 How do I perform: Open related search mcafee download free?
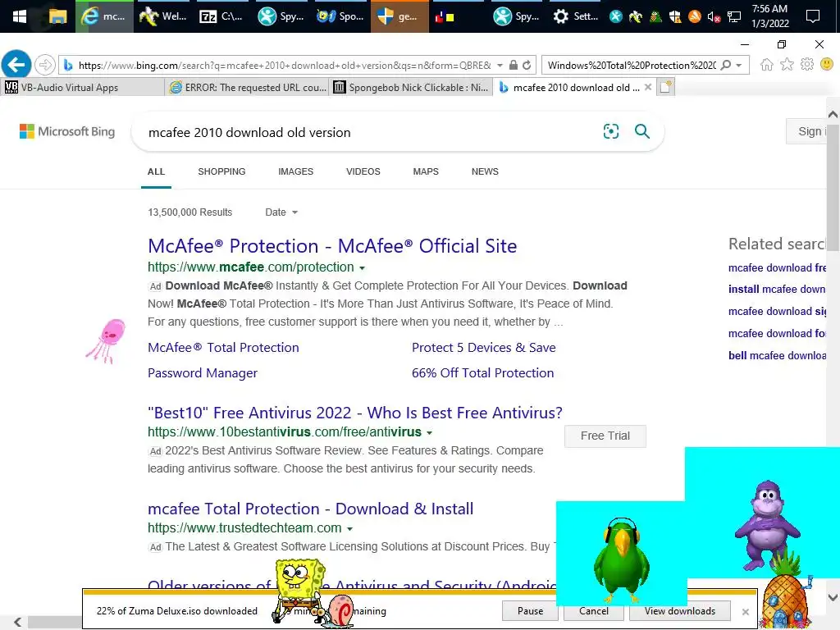click(778, 267)
